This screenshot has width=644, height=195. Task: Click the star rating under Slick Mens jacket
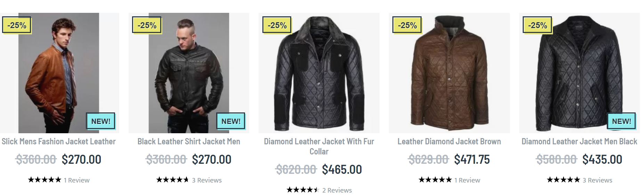tap(44, 180)
